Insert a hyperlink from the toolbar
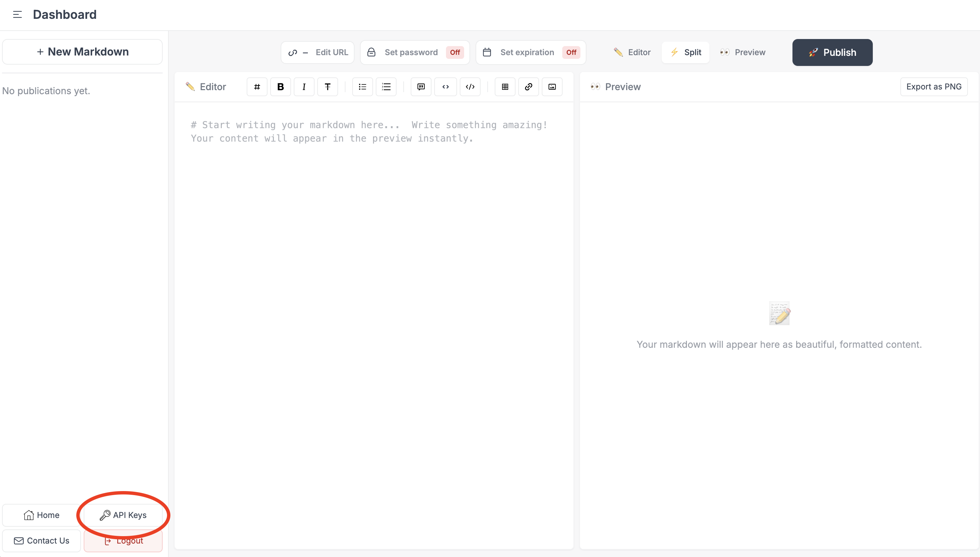Screen dimensions: 980x557 coord(528,87)
